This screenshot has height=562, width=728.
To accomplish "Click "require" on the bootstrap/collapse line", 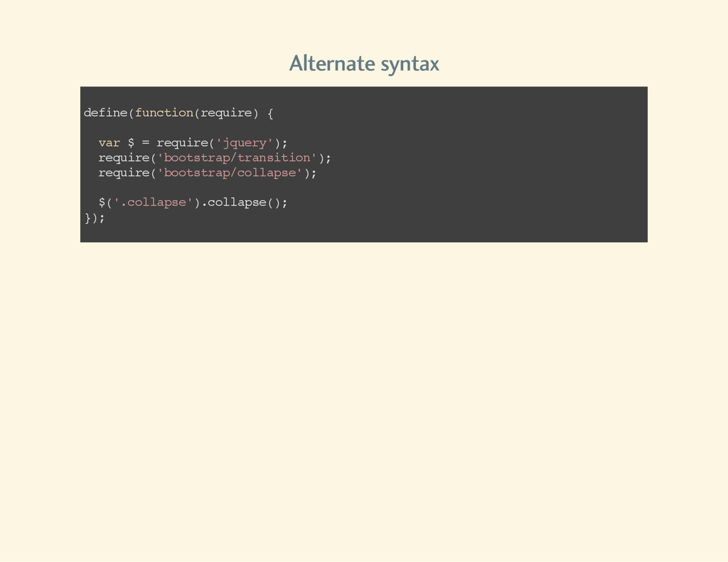I will (x=124, y=173).
